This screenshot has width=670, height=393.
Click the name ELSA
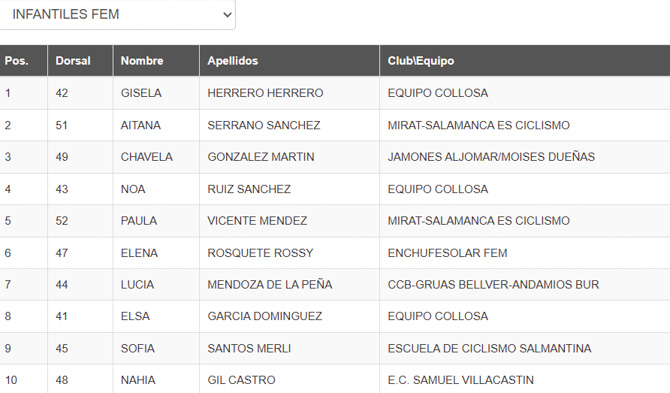[x=135, y=316]
